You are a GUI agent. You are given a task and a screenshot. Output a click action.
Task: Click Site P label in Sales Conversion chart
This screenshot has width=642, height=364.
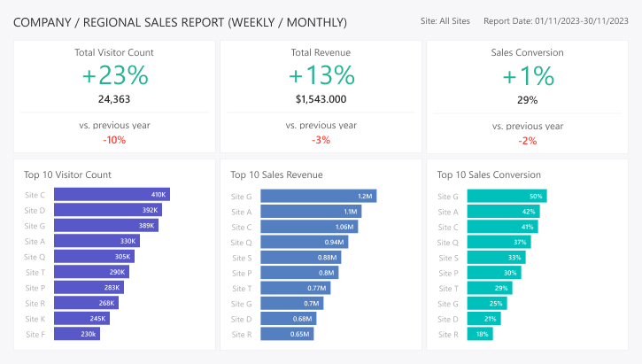pos(448,274)
